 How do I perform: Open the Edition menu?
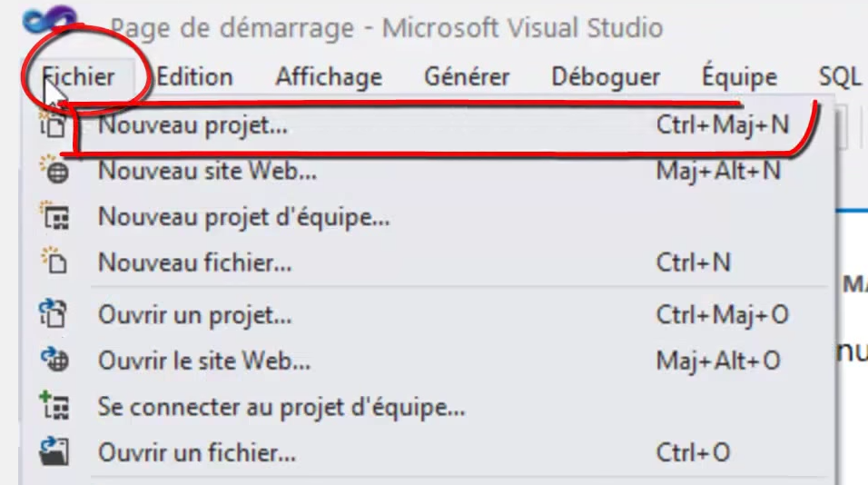(194, 76)
